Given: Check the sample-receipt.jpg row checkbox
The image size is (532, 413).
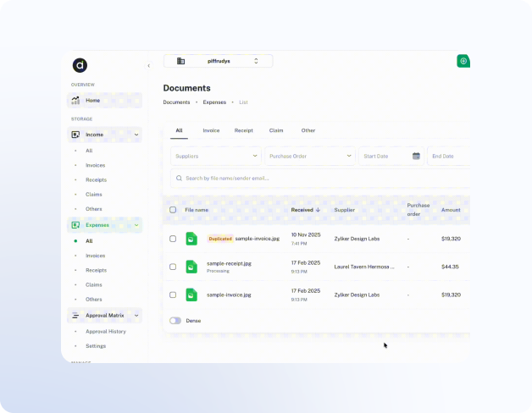Looking at the screenshot, I should [x=173, y=267].
